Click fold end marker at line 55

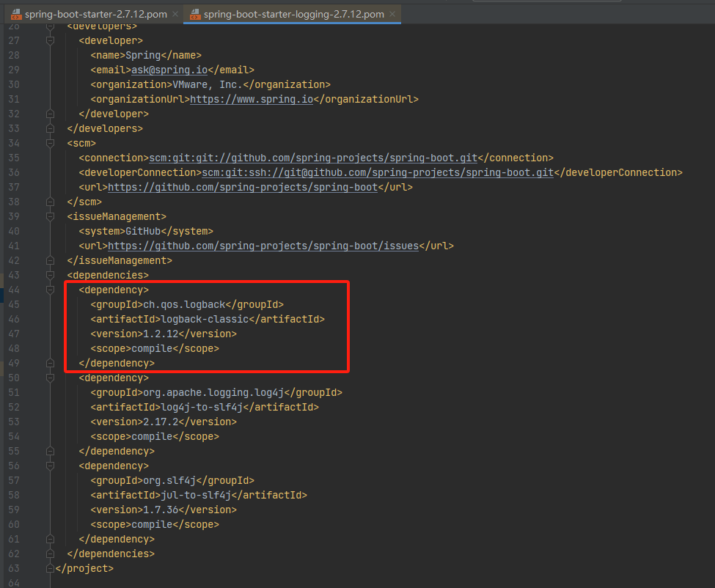50,451
